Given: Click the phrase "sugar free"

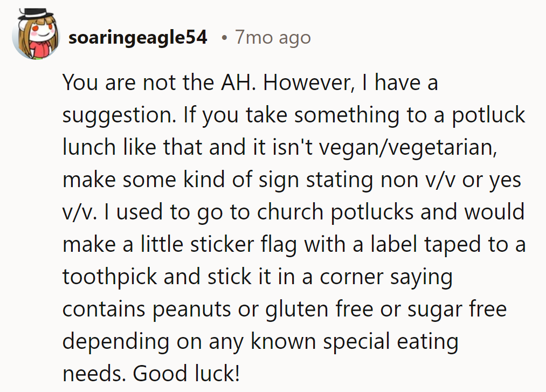Looking at the screenshot, I should tap(458, 309).
